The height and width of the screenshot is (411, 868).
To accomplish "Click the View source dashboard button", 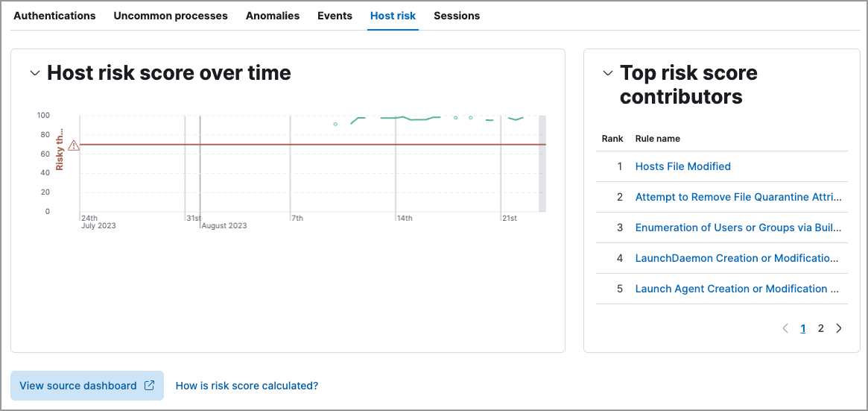I will 86,386.
